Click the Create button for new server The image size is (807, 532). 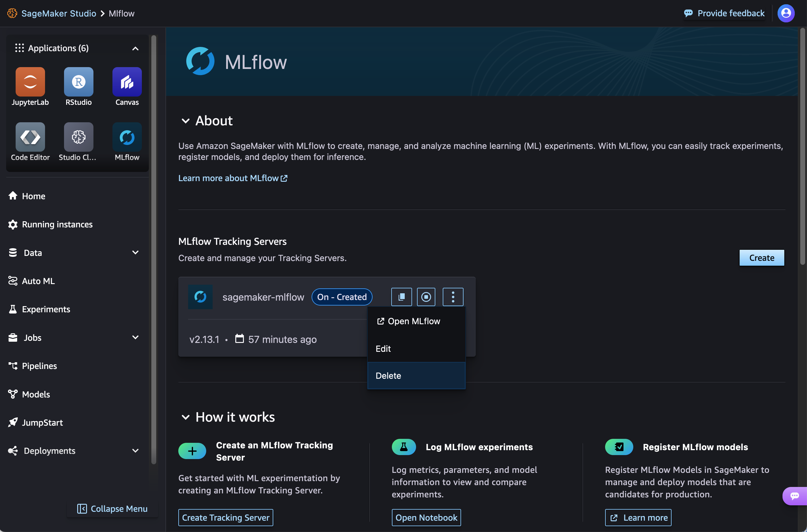tap(761, 257)
